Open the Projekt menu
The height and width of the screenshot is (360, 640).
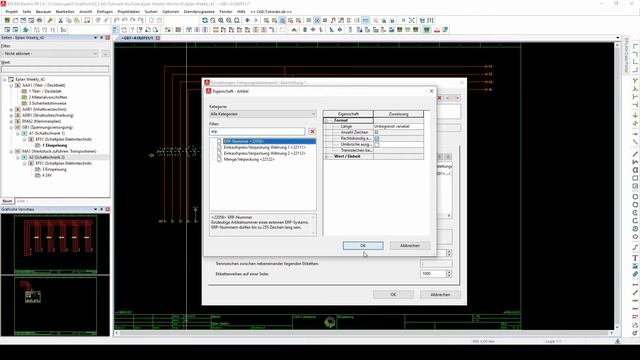11,12
